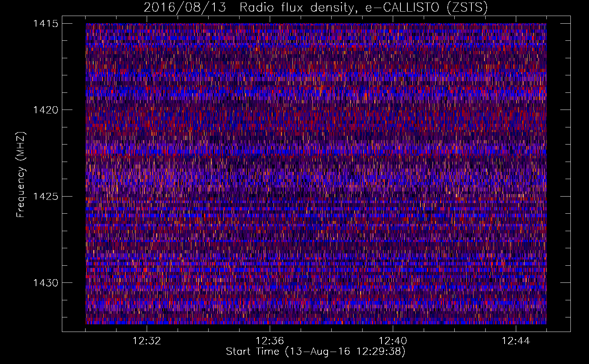Click the 'Frequency (MHZ)' y-axis label

[x=21, y=174]
